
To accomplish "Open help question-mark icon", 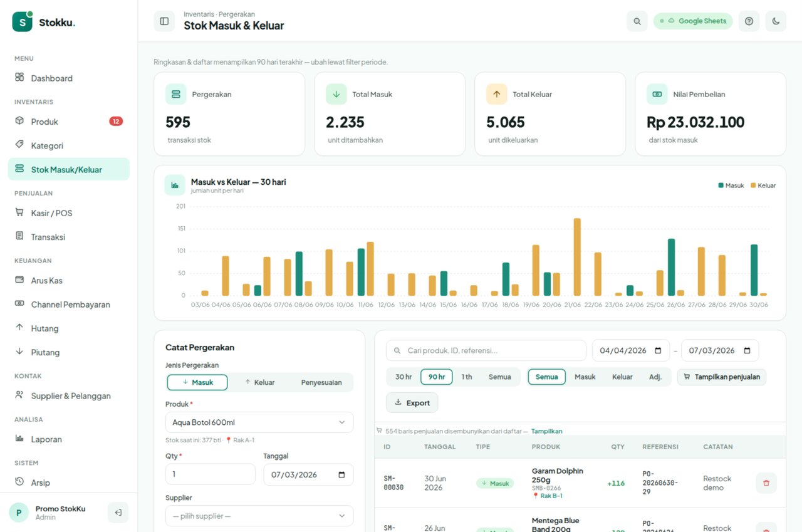I will point(749,21).
